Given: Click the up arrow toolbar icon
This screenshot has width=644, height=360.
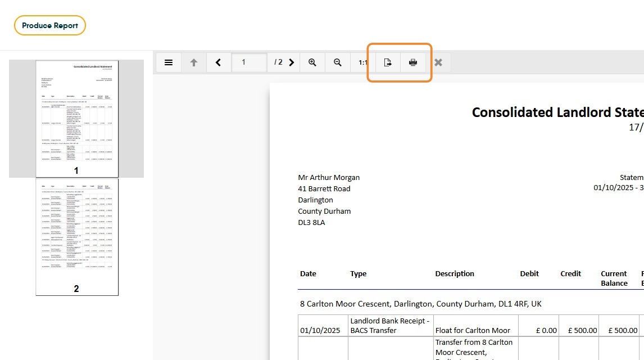Looking at the screenshot, I should point(193,62).
